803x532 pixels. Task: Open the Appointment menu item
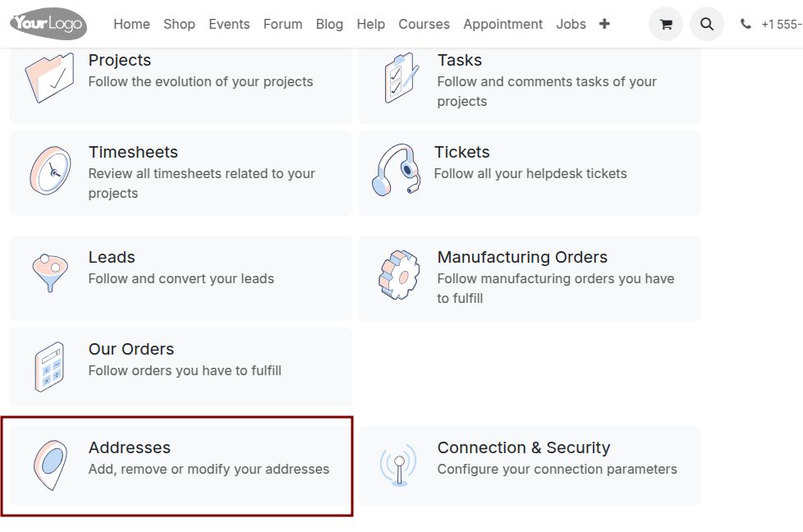pyautogui.click(x=502, y=24)
